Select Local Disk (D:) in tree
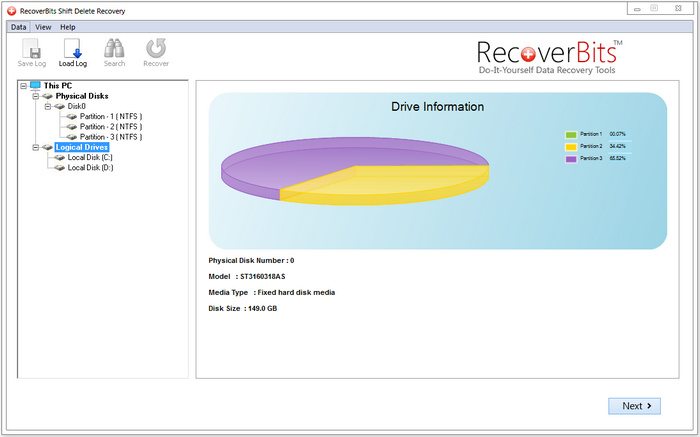Image resolution: width=700 pixels, height=437 pixels. pos(90,168)
